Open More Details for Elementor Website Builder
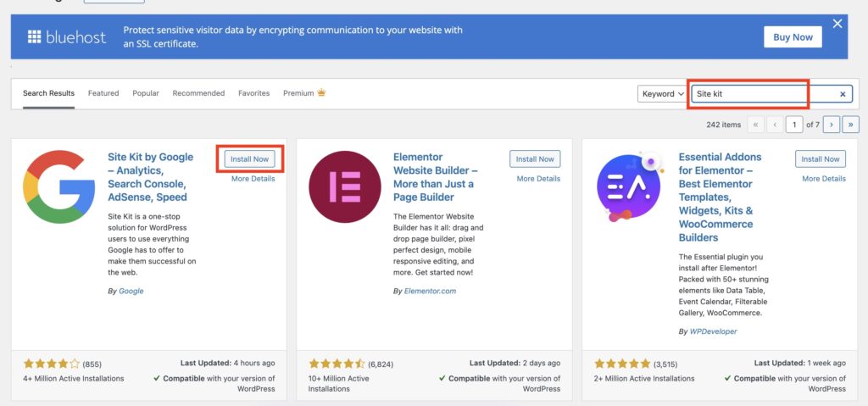This screenshot has height=406, width=868. pyautogui.click(x=538, y=179)
